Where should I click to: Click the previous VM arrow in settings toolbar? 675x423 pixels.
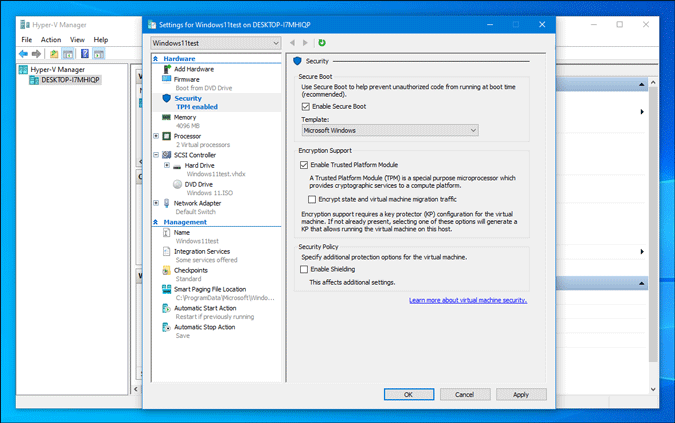coord(293,43)
